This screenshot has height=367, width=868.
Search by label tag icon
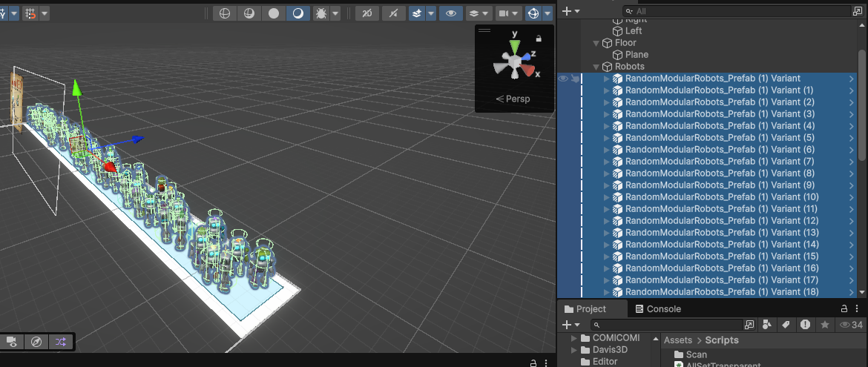click(786, 325)
